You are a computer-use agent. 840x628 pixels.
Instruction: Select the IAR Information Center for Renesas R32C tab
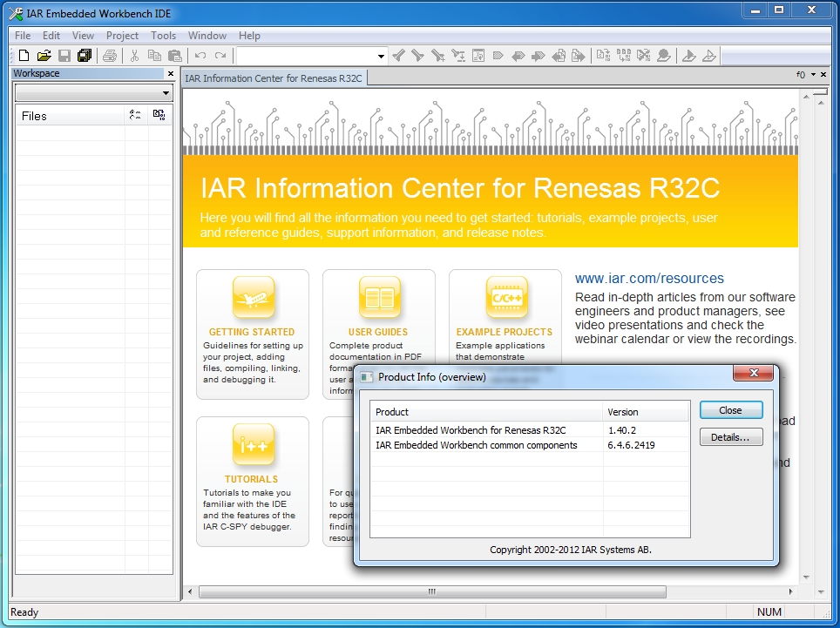tap(274, 78)
